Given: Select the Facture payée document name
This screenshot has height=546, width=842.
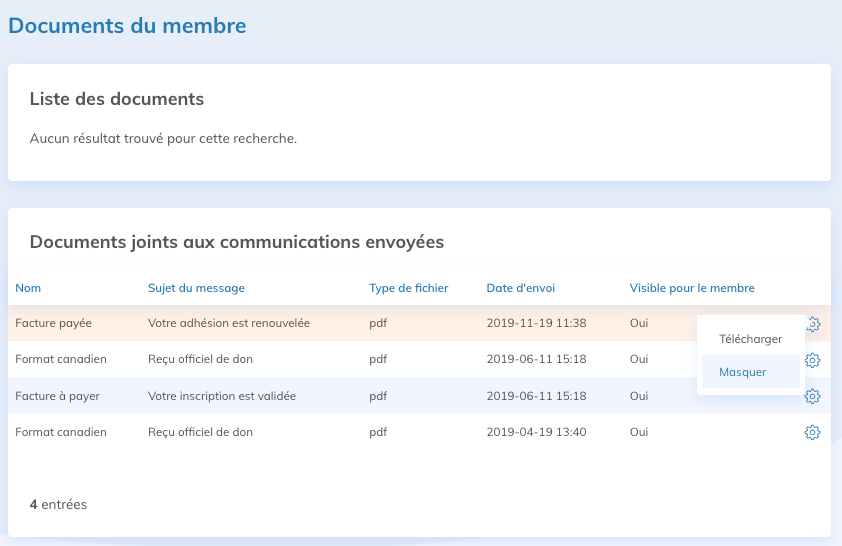Looking at the screenshot, I should (53, 324).
